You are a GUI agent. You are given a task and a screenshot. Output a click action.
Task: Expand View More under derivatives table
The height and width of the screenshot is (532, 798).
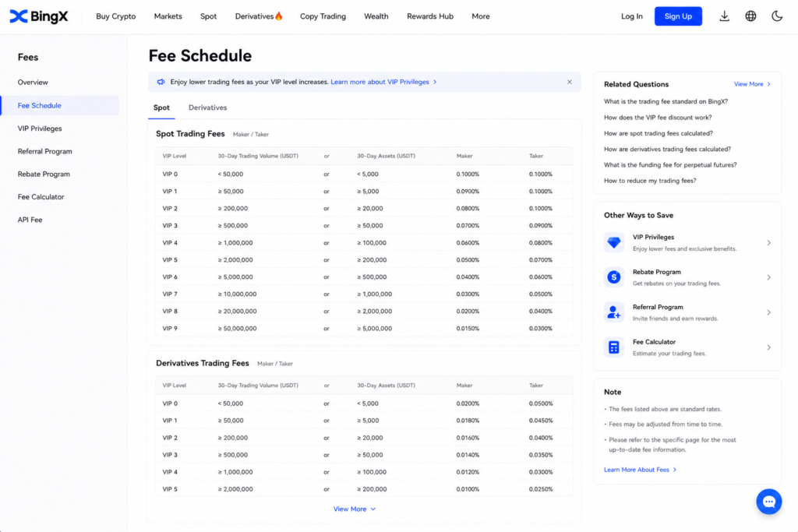click(355, 509)
